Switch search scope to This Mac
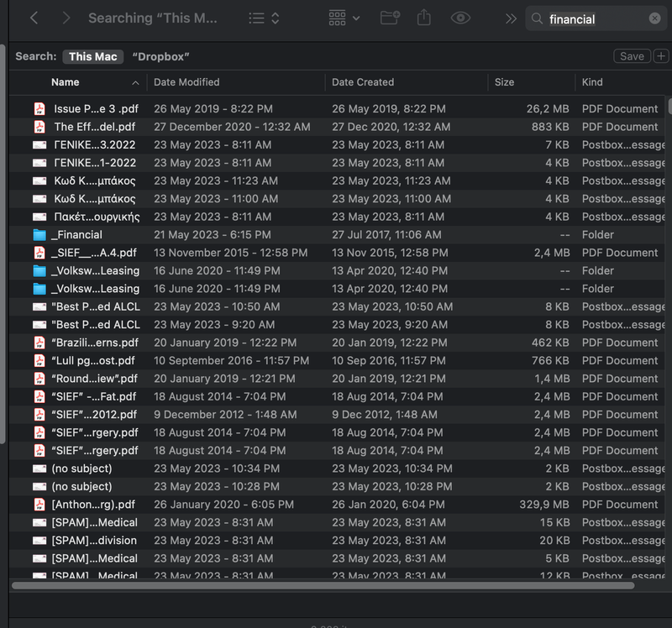 [x=92, y=56]
